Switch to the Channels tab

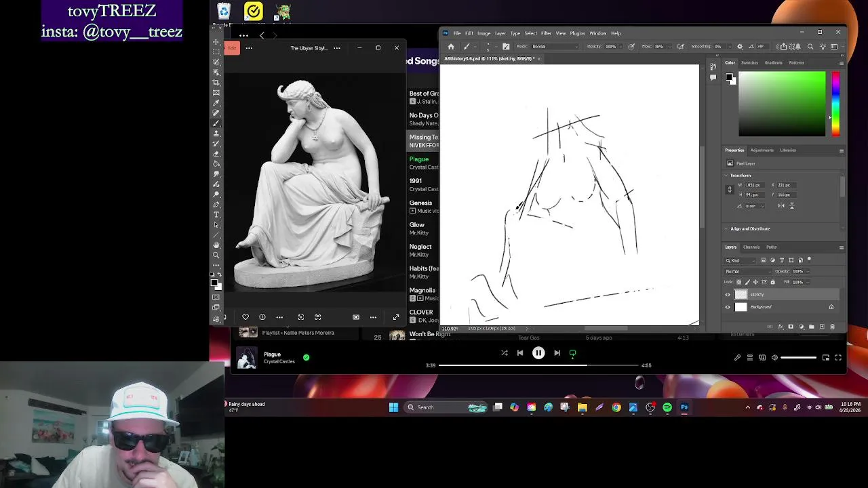(751, 247)
